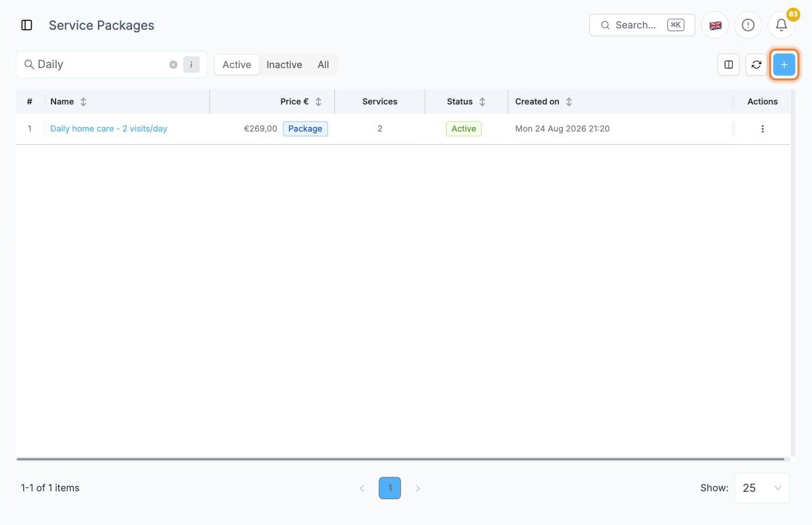Viewport: 812px width, 525px height.
Task: Open the Show 25 page size dropdown
Action: click(x=762, y=488)
